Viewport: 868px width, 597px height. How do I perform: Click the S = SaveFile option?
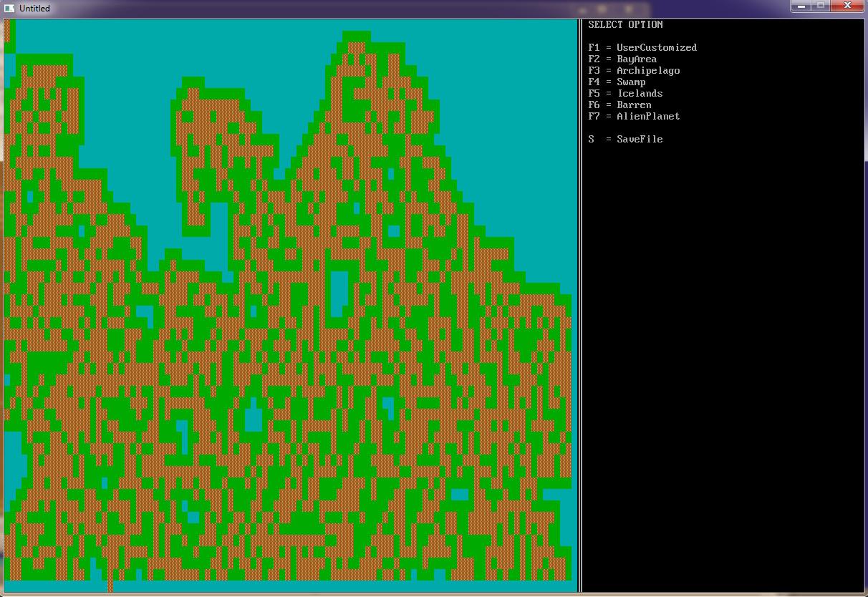click(625, 140)
